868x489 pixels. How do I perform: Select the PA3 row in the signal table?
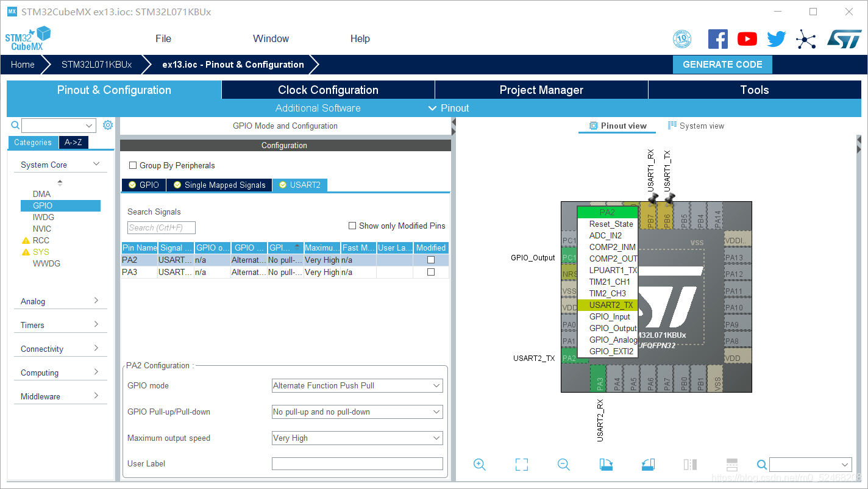pos(285,272)
